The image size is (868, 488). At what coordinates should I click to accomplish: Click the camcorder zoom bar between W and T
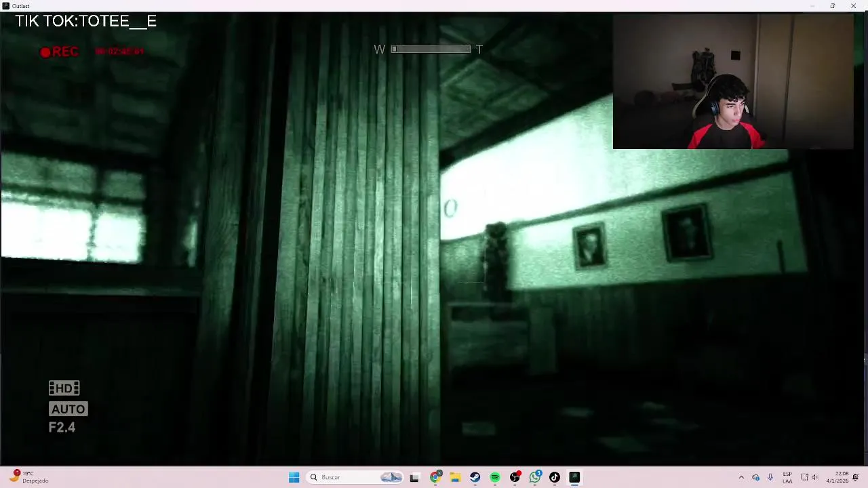coord(431,49)
